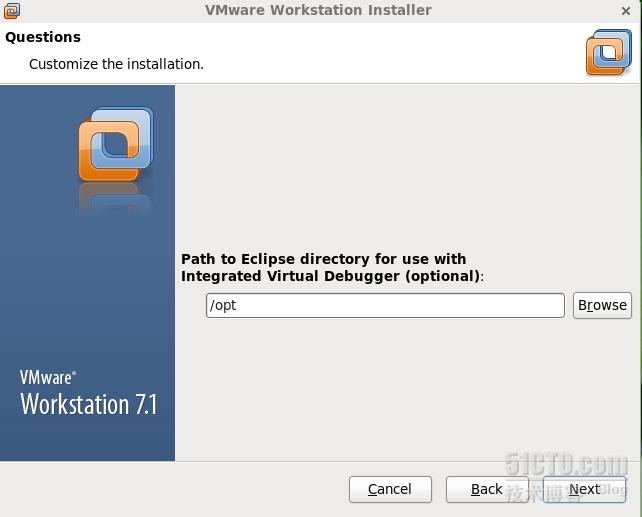Click the 'Questions' heading text

pyautogui.click(x=43, y=37)
